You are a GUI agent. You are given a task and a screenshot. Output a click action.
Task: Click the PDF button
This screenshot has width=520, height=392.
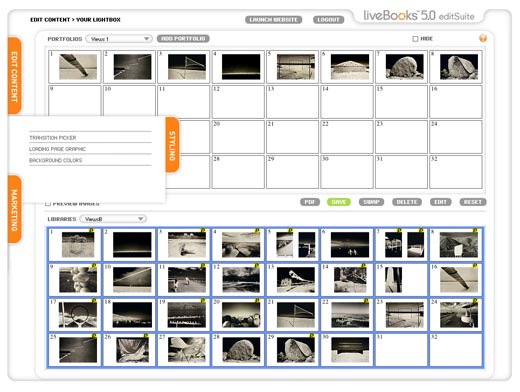click(x=310, y=202)
